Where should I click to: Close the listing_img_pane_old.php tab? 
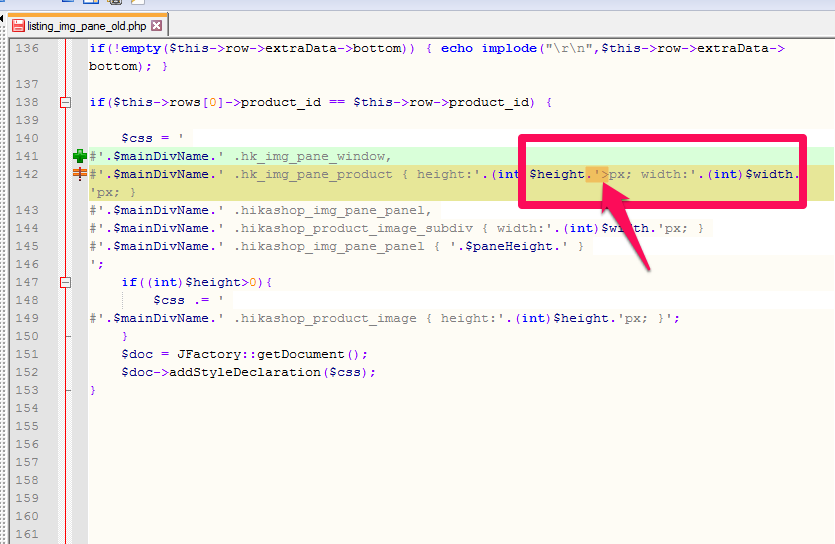(x=157, y=26)
